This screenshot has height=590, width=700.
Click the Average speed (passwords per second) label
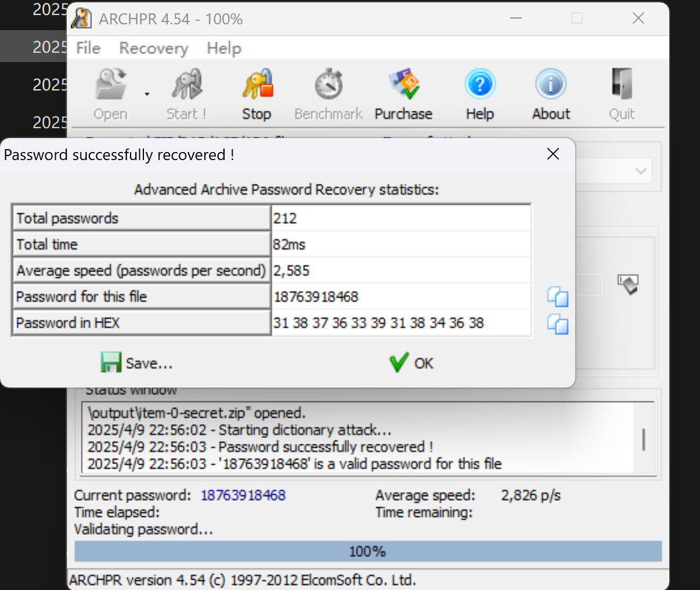[141, 270]
